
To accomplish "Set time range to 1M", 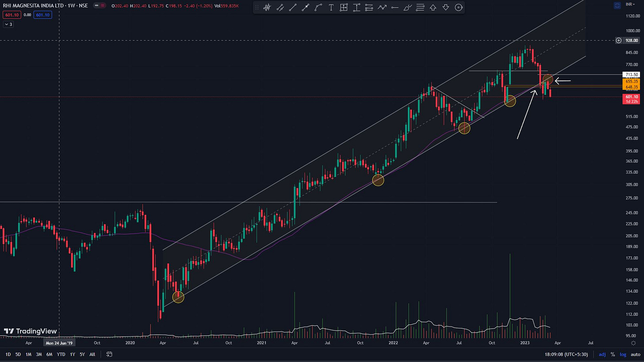I will tap(28, 354).
